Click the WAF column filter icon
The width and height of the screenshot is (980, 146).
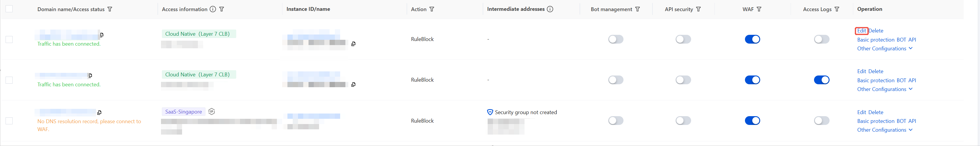pos(759,9)
